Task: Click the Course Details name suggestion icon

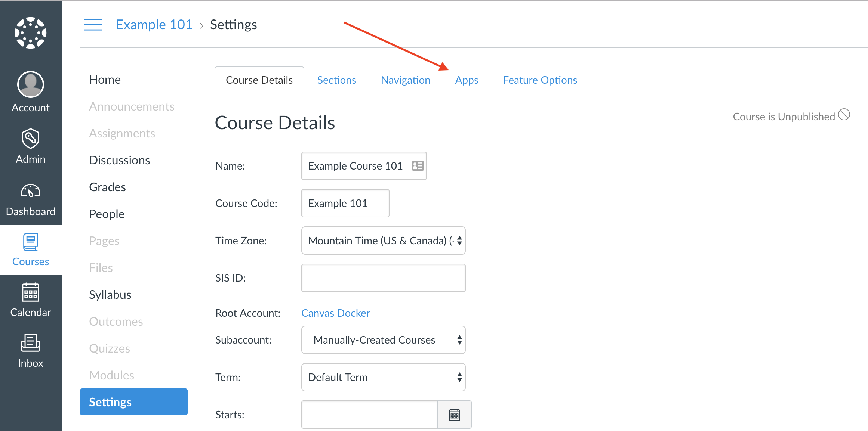Action: 419,165
